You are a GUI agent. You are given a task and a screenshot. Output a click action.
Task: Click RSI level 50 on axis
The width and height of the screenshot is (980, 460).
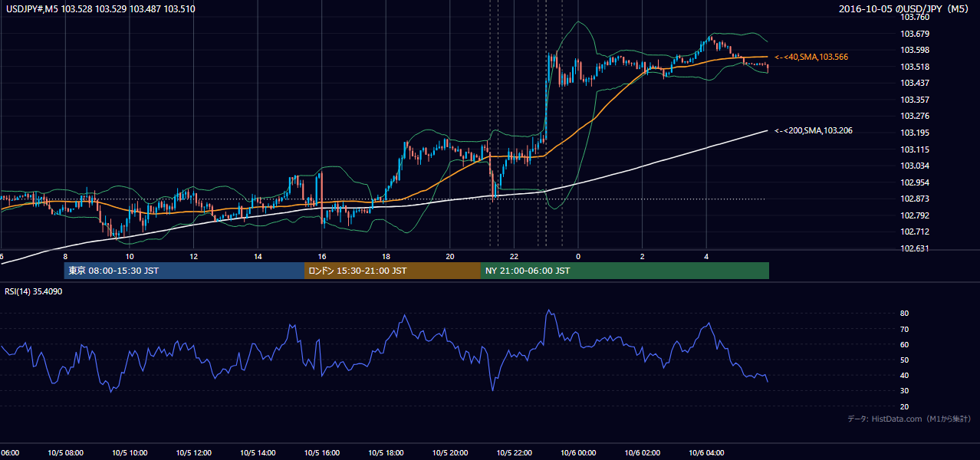(x=905, y=360)
